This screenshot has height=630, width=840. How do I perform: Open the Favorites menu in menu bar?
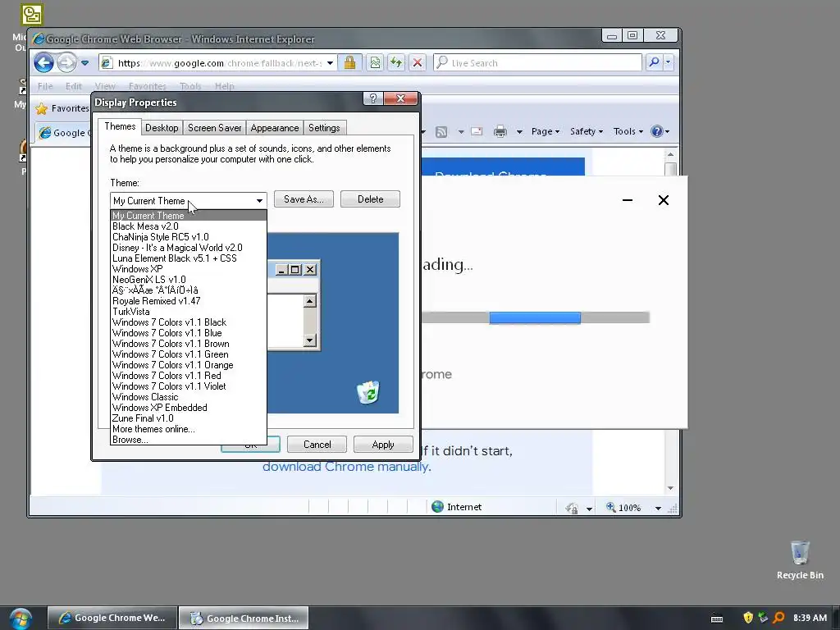pos(148,85)
